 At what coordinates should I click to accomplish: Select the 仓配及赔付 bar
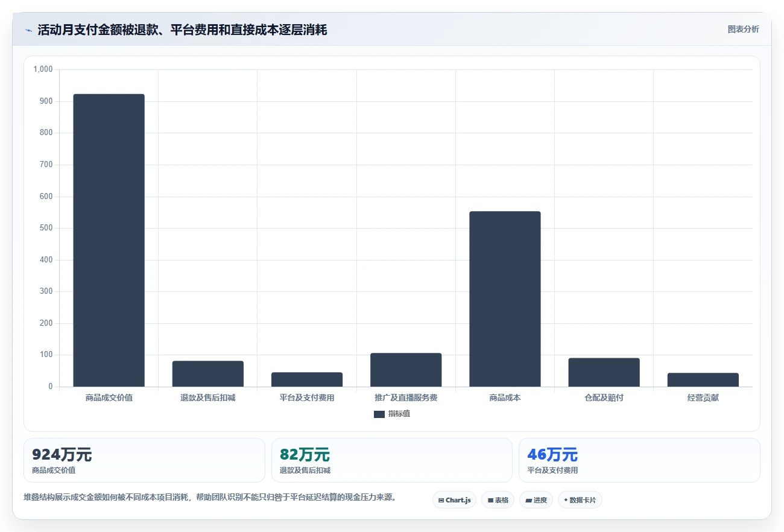(x=604, y=372)
